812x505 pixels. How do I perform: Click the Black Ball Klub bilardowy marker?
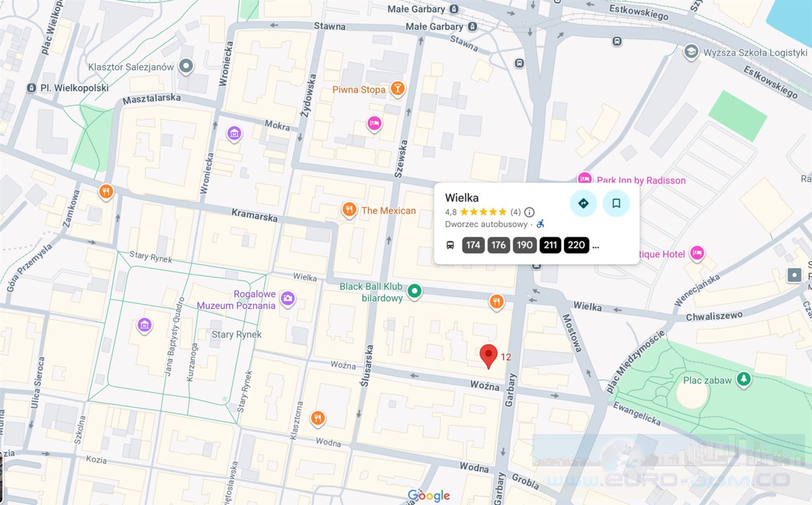[x=414, y=291]
